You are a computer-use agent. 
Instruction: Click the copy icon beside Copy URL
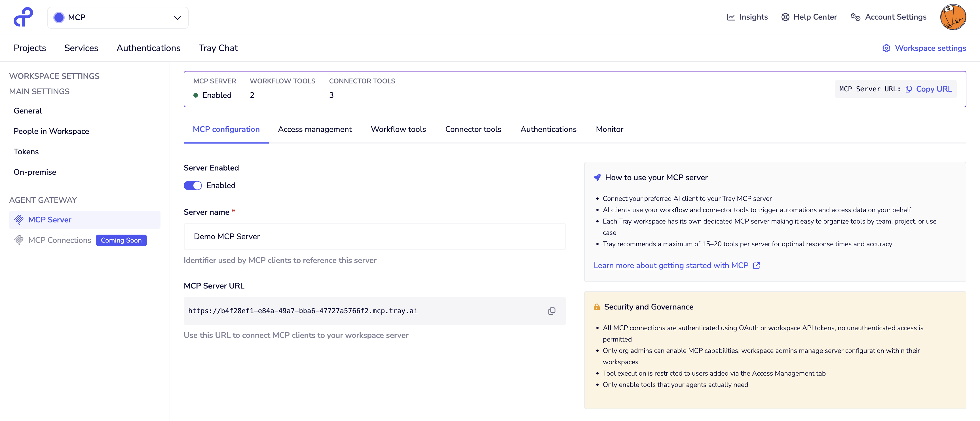[x=909, y=89]
